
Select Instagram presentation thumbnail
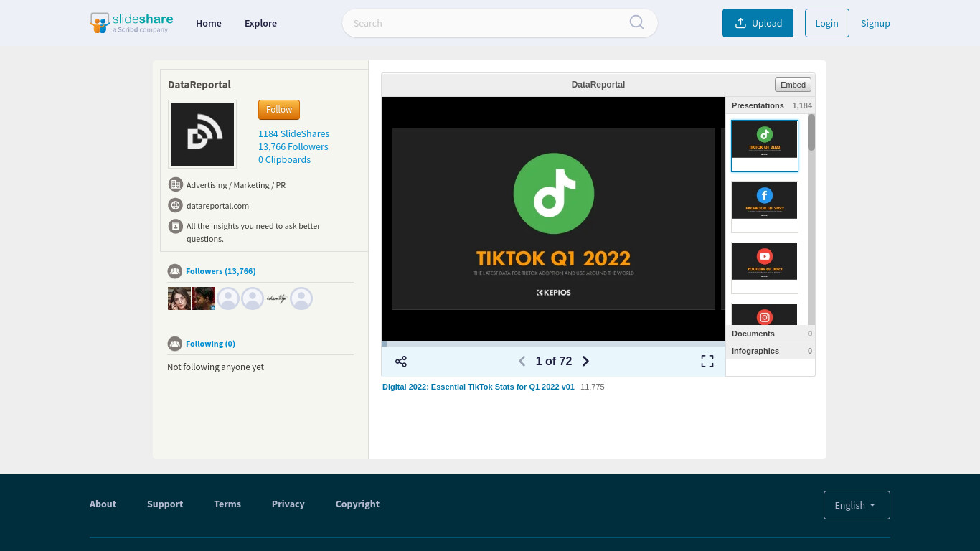click(765, 315)
